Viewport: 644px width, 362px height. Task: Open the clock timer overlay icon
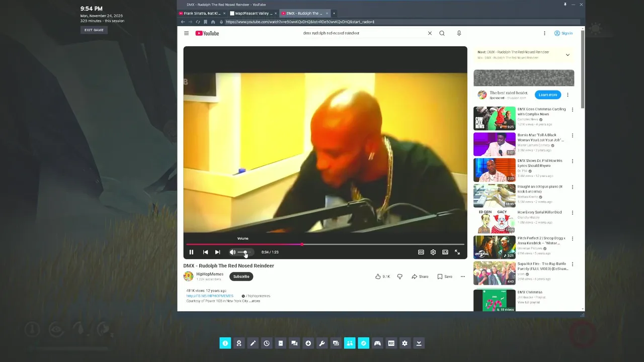pyautogui.click(x=267, y=343)
